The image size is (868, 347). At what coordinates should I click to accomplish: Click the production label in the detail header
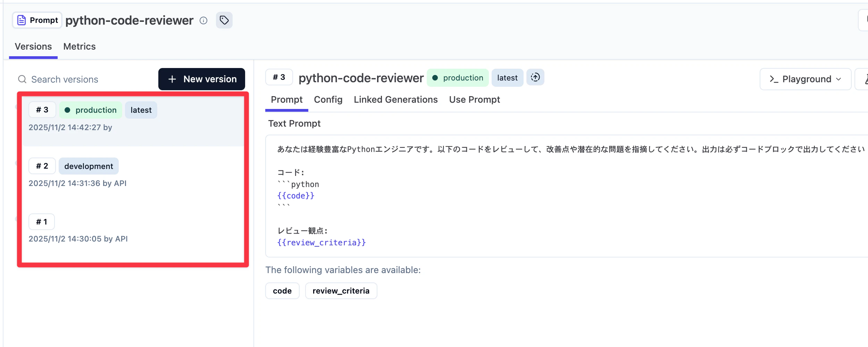click(458, 78)
